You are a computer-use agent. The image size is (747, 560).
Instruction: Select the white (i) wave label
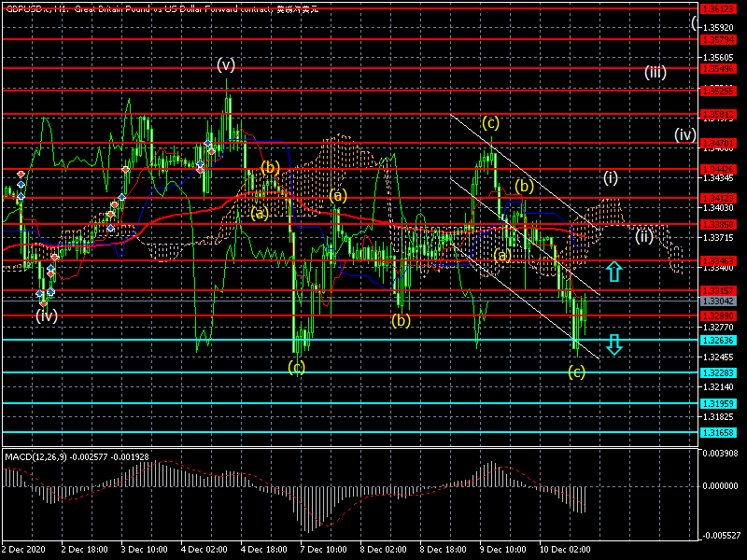pyautogui.click(x=610, y=177)
